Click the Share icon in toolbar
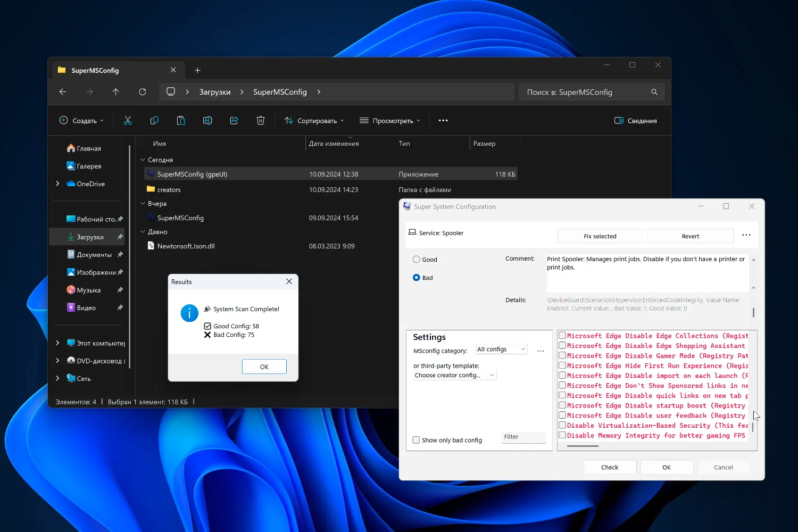Viewport: 798px width, 532px height. coord(234,121)
